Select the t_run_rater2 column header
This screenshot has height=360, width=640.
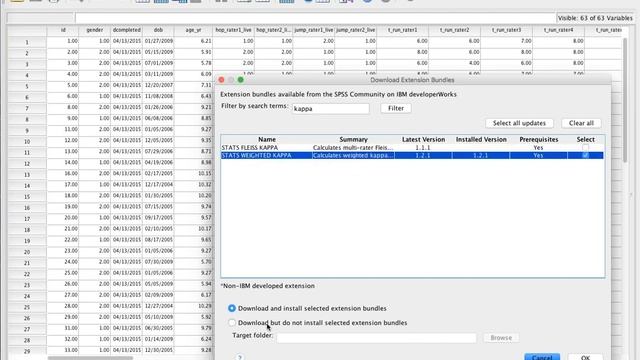[x=455, y=30]
